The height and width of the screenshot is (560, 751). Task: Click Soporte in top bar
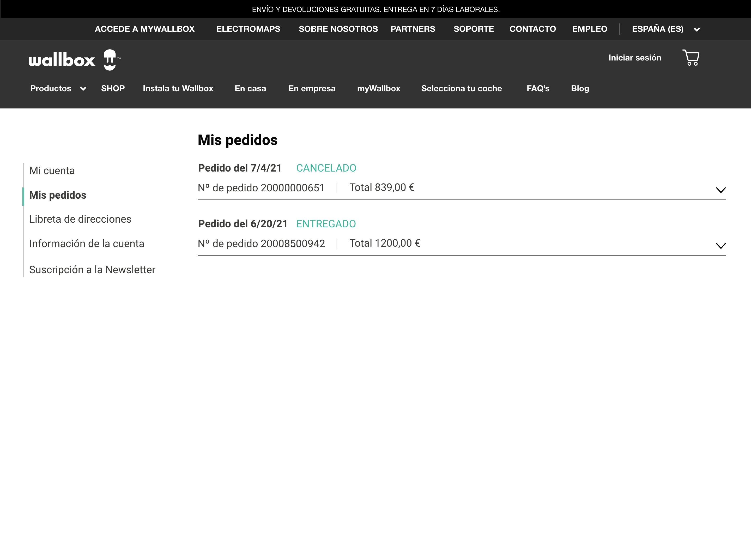[473, 29]
